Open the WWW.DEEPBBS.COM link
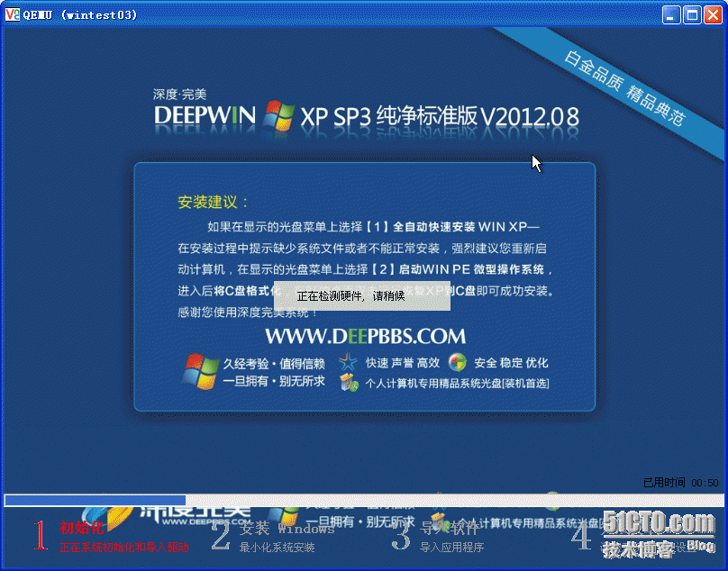The image size is (728, 571). (x=365, y=336)
